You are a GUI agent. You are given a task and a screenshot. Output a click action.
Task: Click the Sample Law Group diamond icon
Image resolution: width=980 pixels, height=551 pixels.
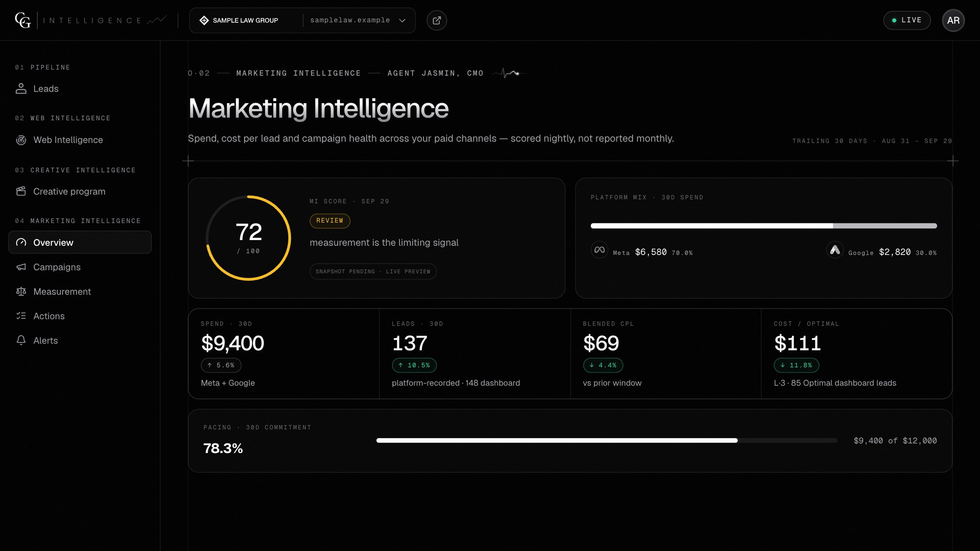pyautogui.click(x=204, y=20)
